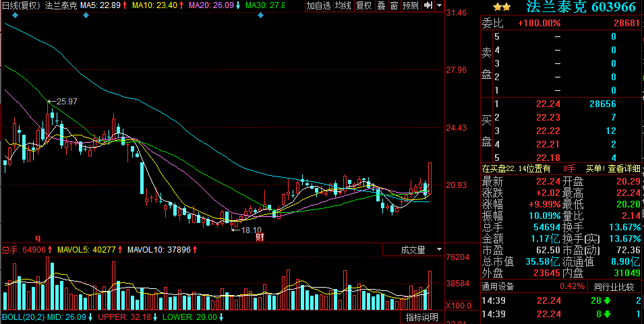
Task: Click the middle blue diamond marker atop chart
Action: [85, 15]
